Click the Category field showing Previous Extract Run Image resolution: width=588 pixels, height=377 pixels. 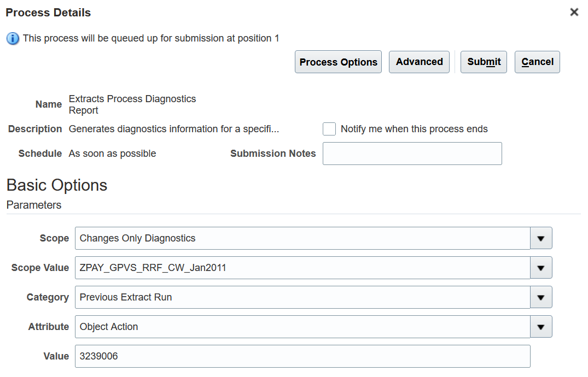[x=302, y=297]
